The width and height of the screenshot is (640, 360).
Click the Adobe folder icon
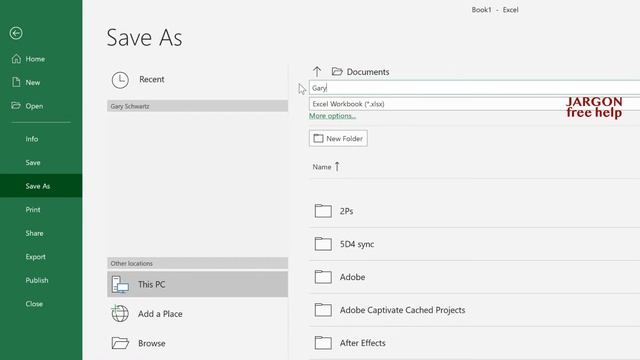323,277
